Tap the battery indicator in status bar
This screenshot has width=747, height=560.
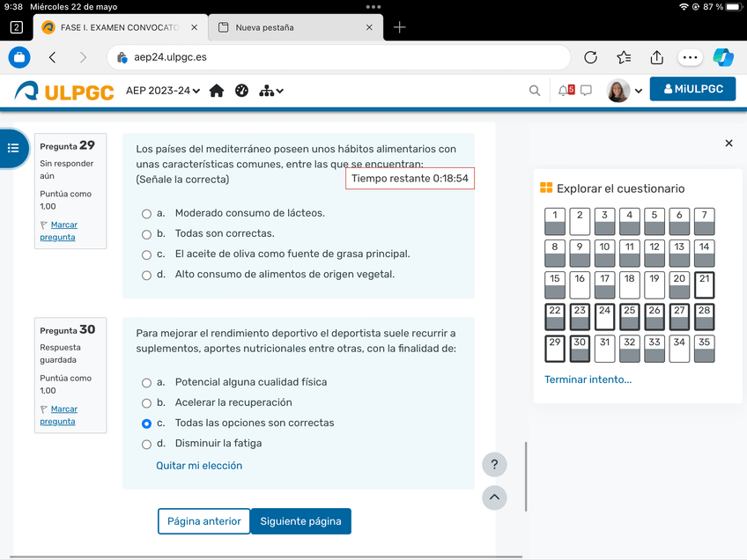pyautogui.click(x=734, y=7)
